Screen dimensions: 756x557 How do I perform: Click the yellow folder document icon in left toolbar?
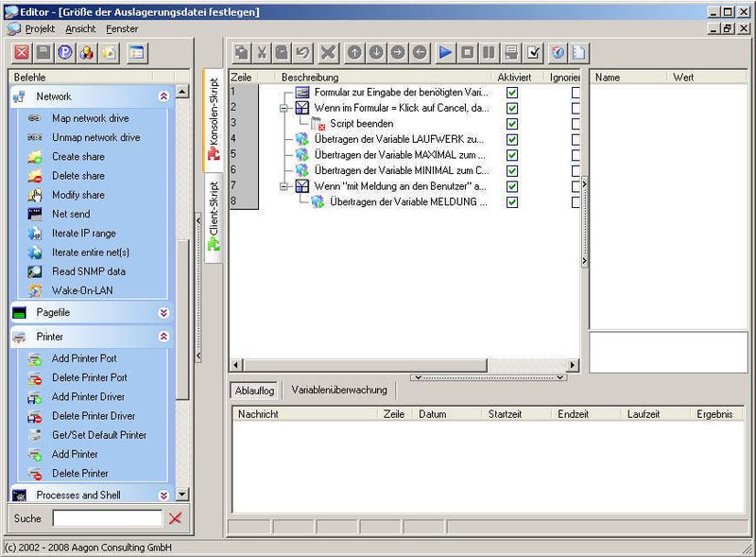110,53
